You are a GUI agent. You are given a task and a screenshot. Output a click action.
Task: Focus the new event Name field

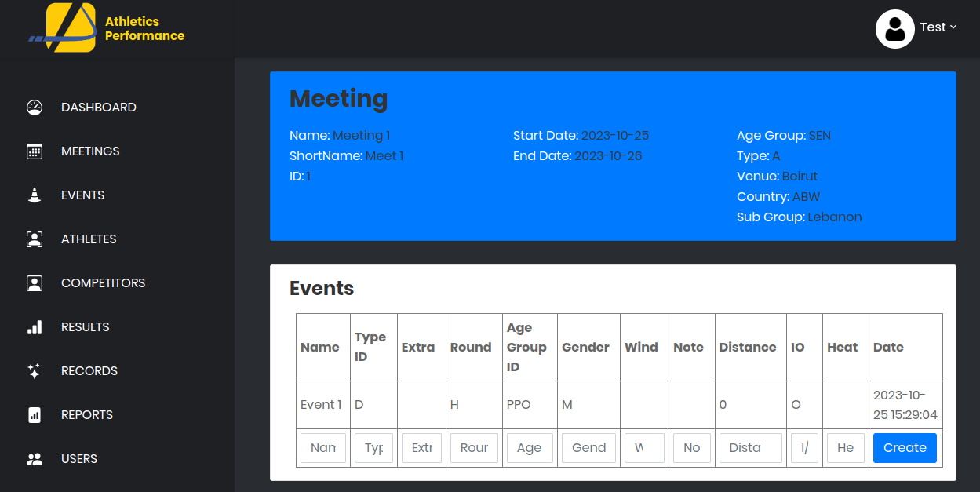tap(323, 448)
